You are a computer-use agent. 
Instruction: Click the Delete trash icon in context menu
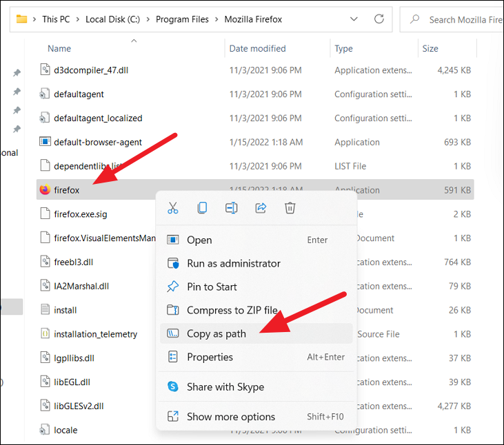(x=290, y=208)
